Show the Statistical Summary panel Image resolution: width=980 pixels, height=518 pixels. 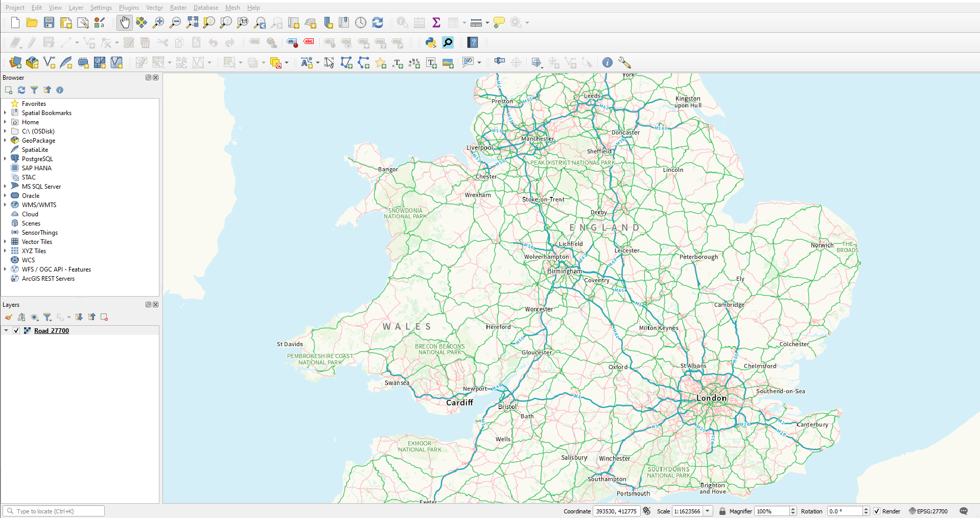point(436,22)
